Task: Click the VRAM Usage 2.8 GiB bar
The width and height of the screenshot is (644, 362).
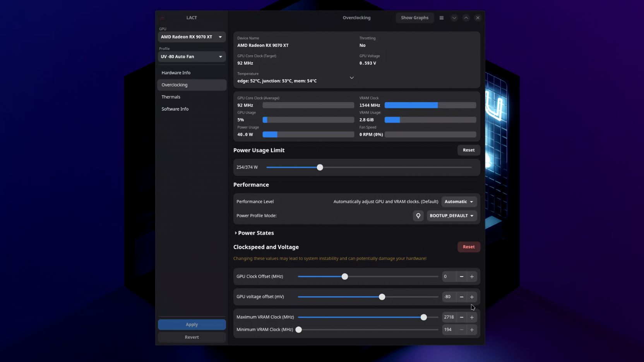Action: 430,120
